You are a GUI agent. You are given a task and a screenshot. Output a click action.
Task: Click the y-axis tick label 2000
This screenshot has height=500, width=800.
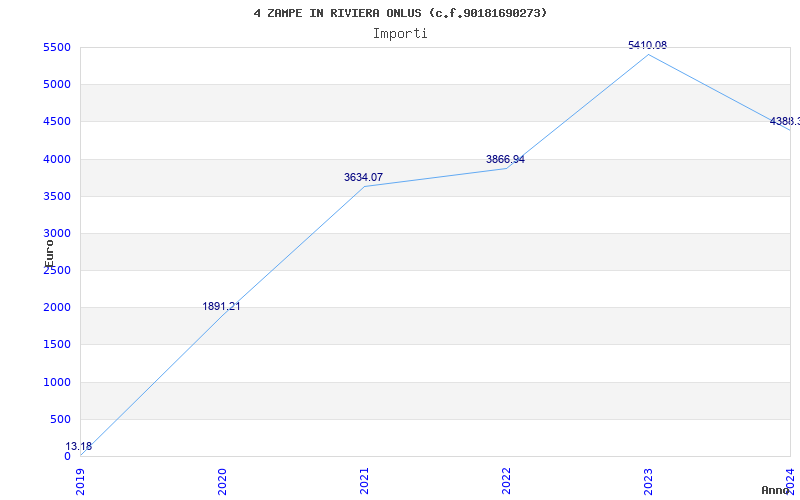coord(57,308)
